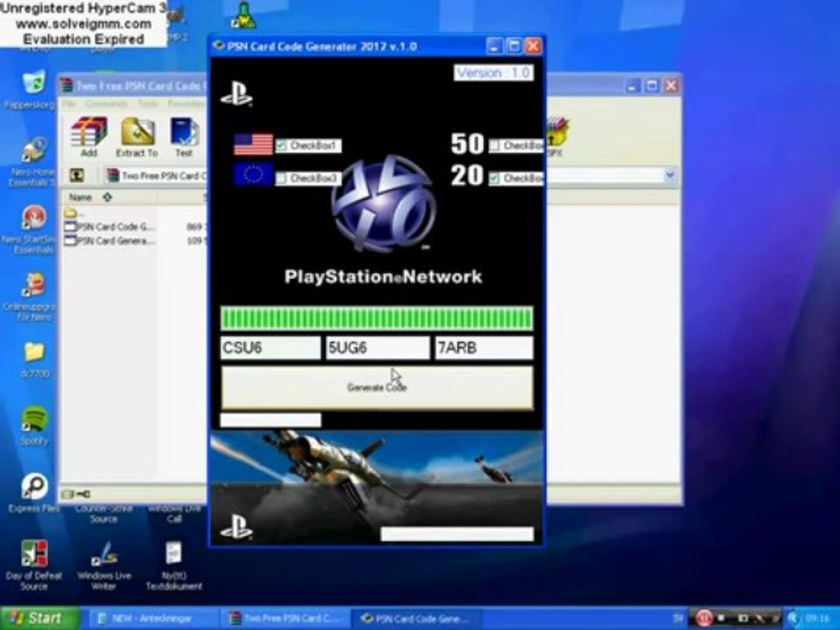Uncheck the checkbox next to 20

point(493,178)
